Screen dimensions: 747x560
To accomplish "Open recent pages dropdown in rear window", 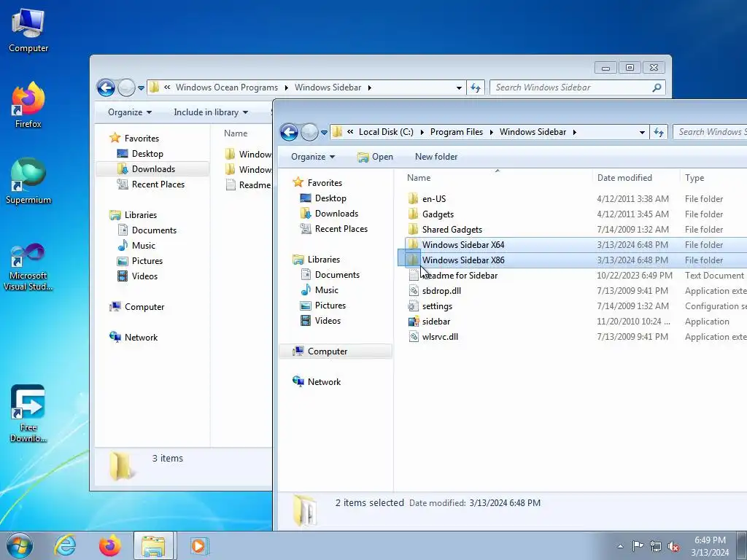I will [x=141, y=87].
